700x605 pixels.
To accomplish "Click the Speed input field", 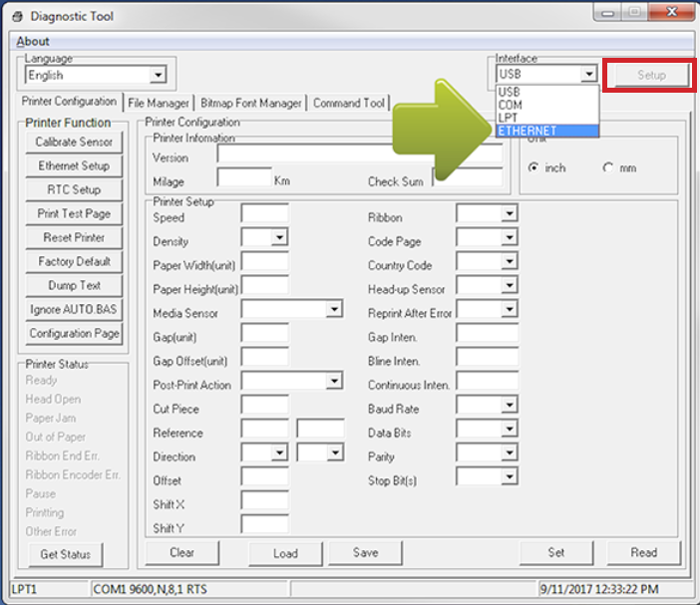I will tap(264, 214).
